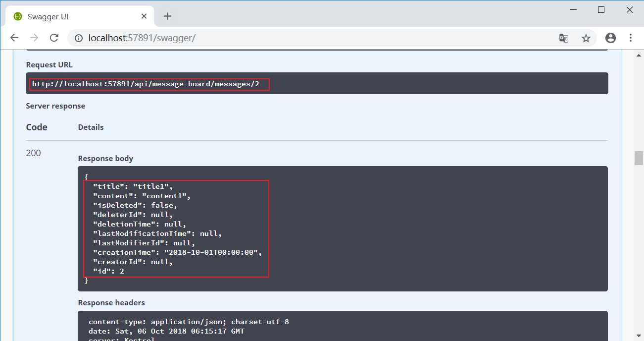The height and width of the screenshot is (341, 644).
Task: Select the Request URL text
Action: click(146, 84)
